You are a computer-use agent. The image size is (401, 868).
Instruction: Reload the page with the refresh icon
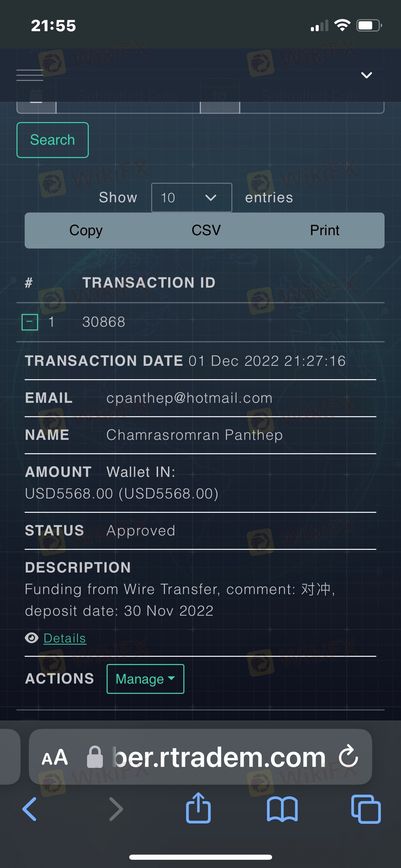[x=348, y=756]
